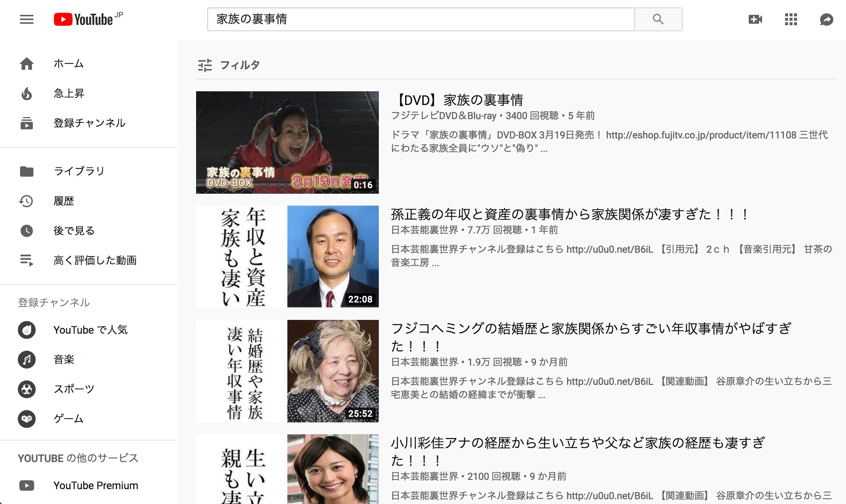This screenshot has height=504, width=846.
Task: Click the Home house icon
Action: (x=27, y=63)
